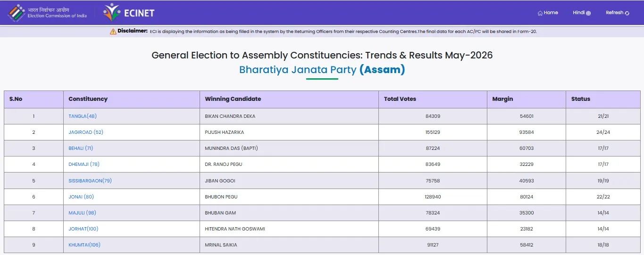Open BEHALI (71) constituency link
Viewport: 644px width, 255px height.
[x=81, y=148]
